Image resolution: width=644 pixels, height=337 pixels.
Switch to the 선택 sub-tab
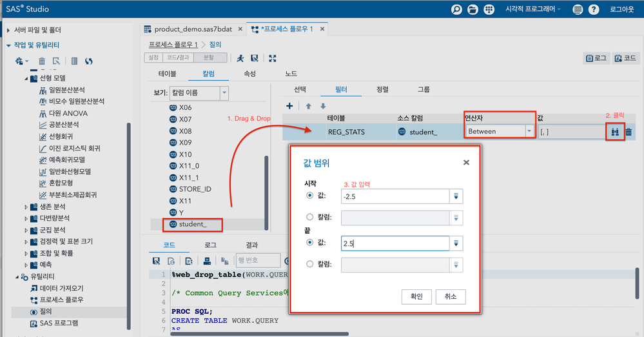(300, 89)
